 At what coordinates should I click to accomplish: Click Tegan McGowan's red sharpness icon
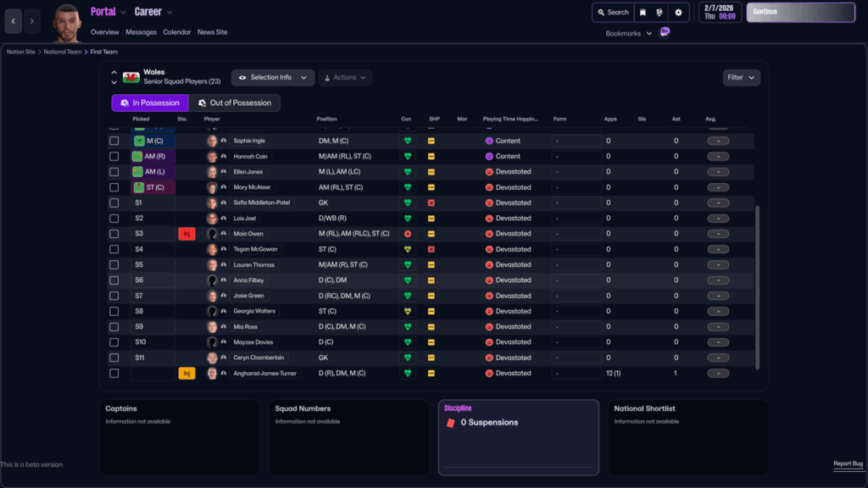(x=431, y=249)
